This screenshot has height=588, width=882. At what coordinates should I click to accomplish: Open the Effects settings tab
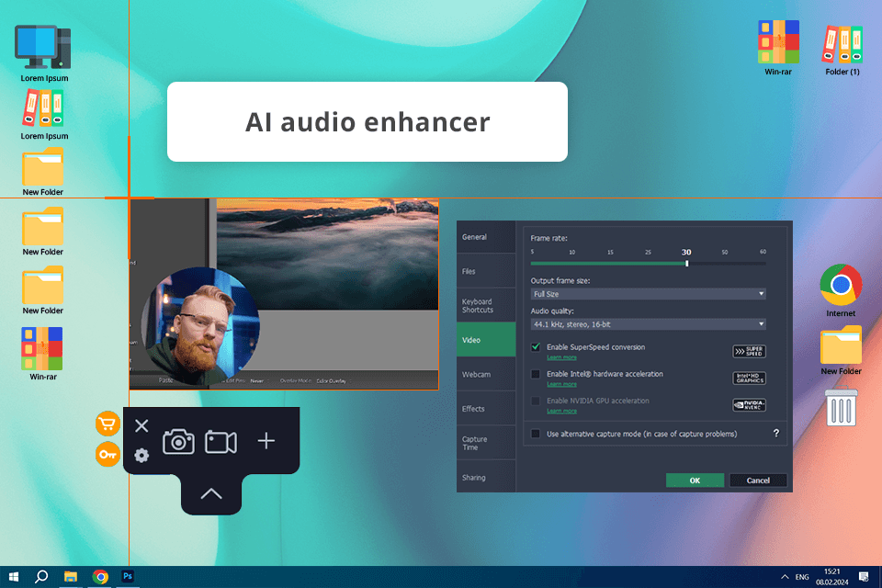pyautogui.click(x=486, y=409)
